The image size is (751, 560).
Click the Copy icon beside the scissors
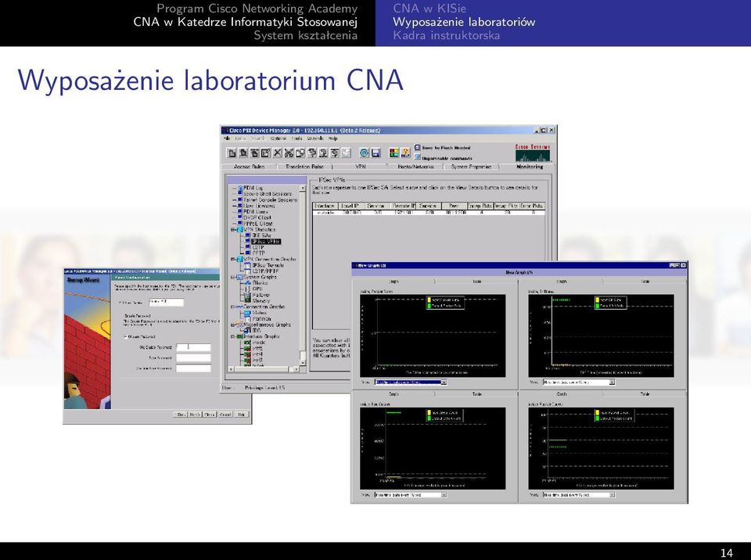click(300, 153)
